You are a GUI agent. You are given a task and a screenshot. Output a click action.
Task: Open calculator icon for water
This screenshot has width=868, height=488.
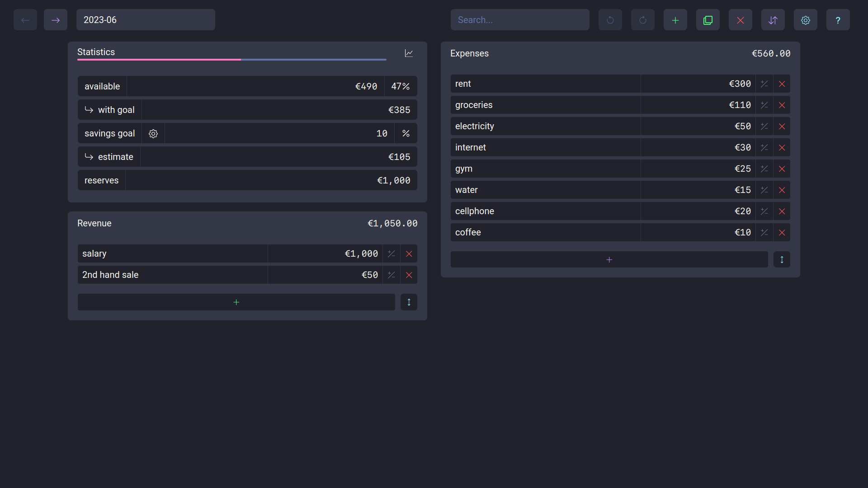(x=764, y=190)
